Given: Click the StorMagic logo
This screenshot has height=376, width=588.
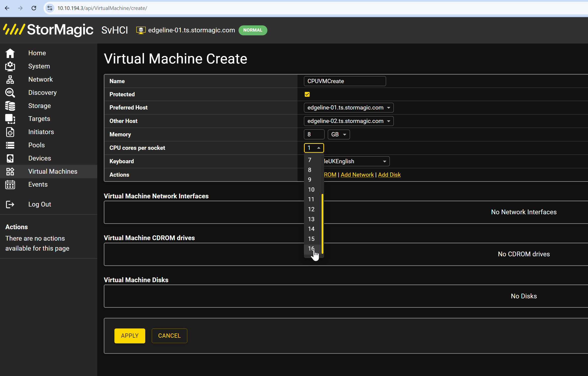Looking at the screenshot, I should click(48, 30).
